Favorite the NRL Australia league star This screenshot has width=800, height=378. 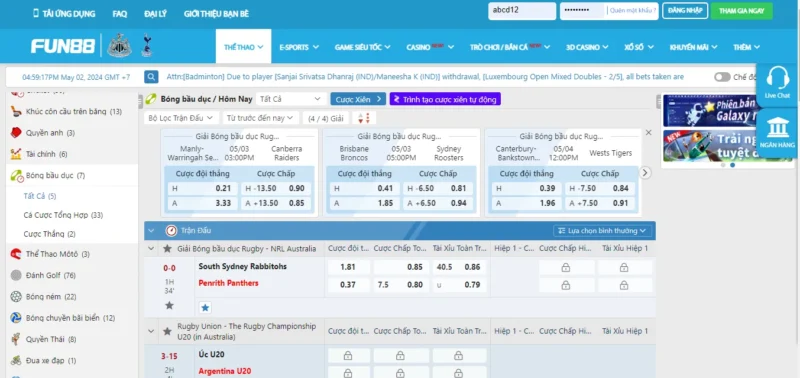pos(167,249)
